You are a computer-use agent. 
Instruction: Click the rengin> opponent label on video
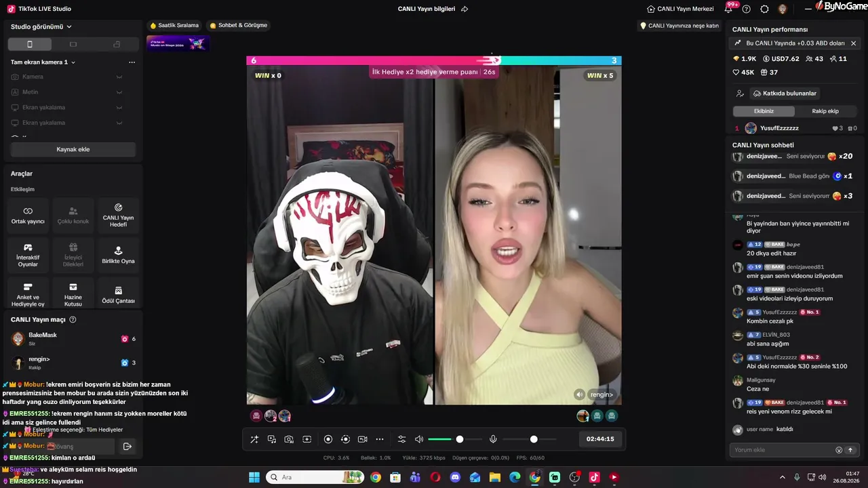pyautogui.click(x=601, y=394)
